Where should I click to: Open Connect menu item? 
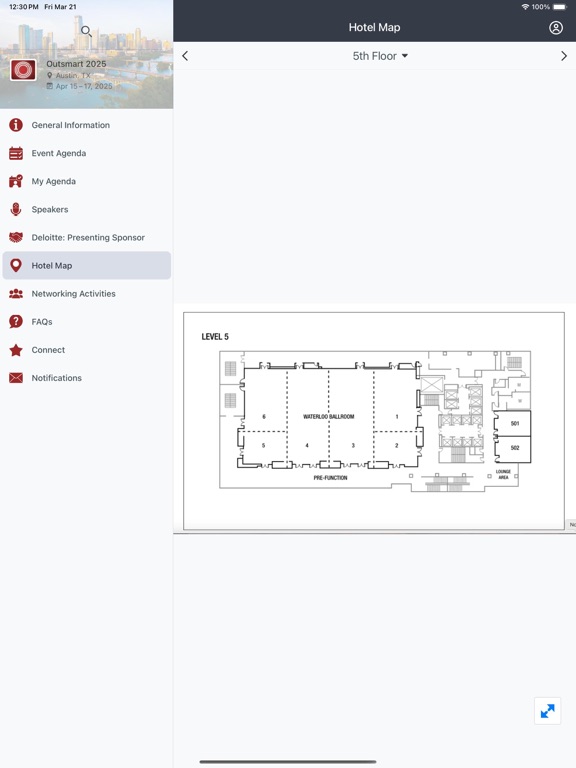(x=87, y=350)
